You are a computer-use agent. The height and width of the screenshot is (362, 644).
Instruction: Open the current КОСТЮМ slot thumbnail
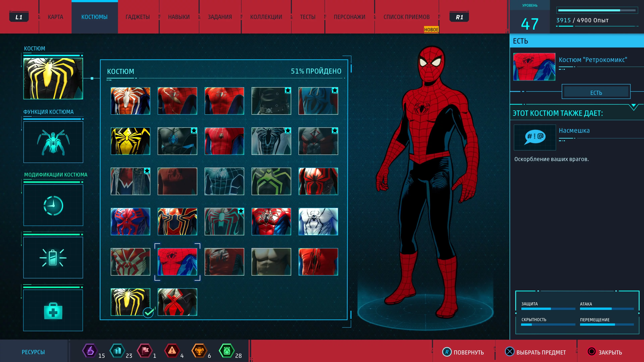coord(53,79)
